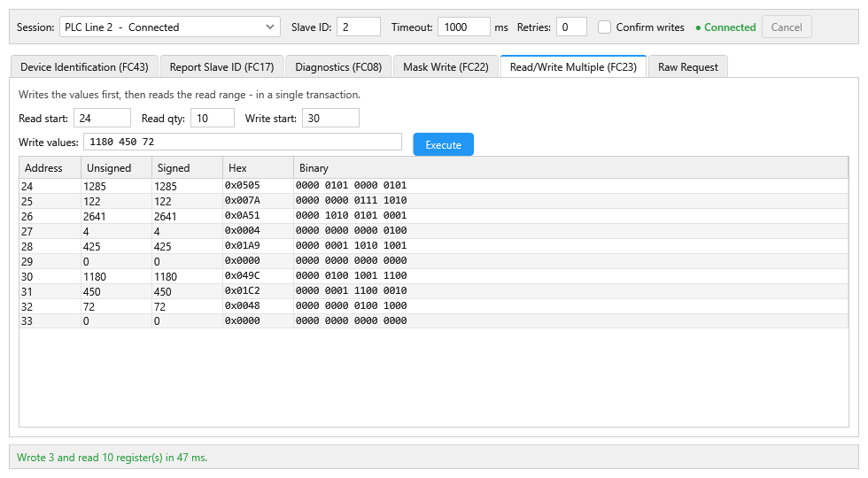868x478 pixels.
Task: Switch to the Device Identification (FC43) tab
Action: (x=84, y=67)
